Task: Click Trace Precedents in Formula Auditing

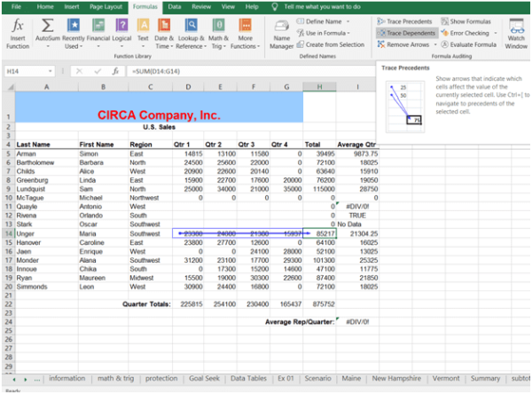Action: (x=404, y=20)
